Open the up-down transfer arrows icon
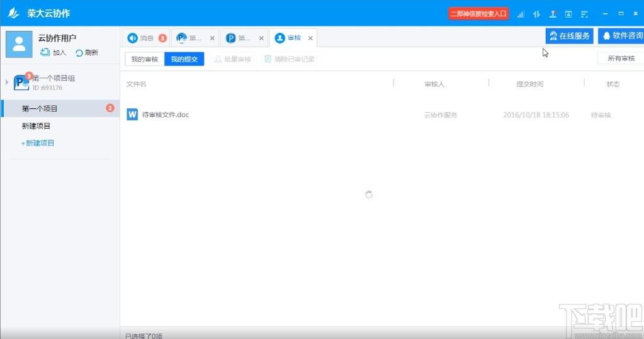 pos(536,14)
